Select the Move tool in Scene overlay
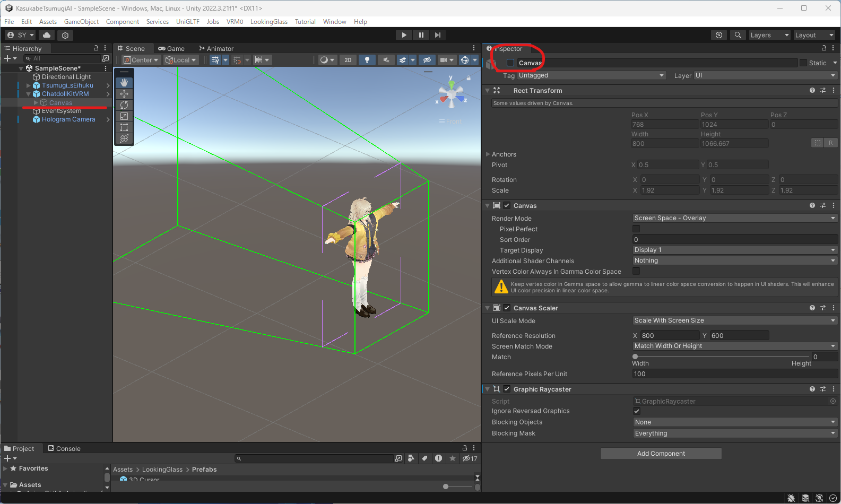The image size is (841, 504). (x=124, y=93)
